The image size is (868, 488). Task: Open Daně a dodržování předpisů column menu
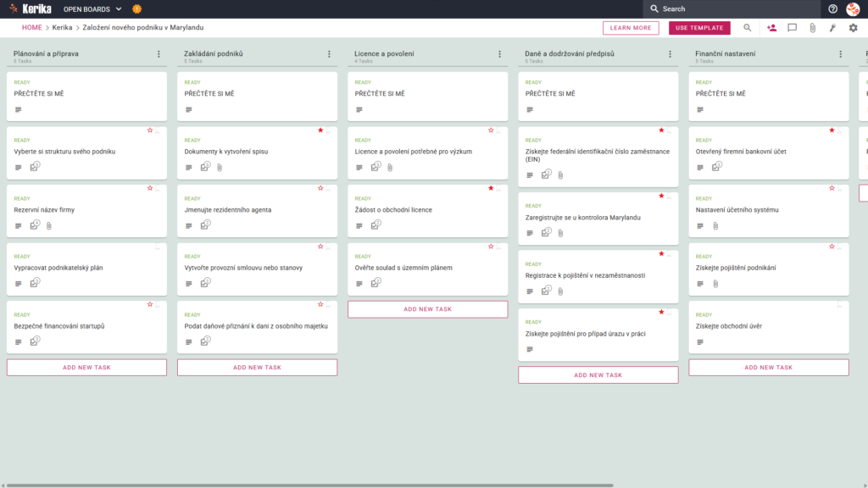[670, 54]
